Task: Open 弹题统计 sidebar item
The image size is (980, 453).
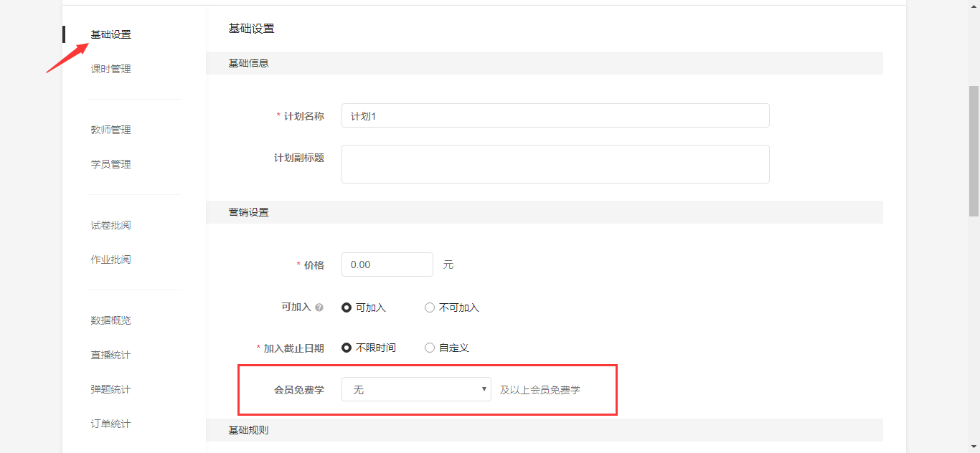Action: coord(110,389)
